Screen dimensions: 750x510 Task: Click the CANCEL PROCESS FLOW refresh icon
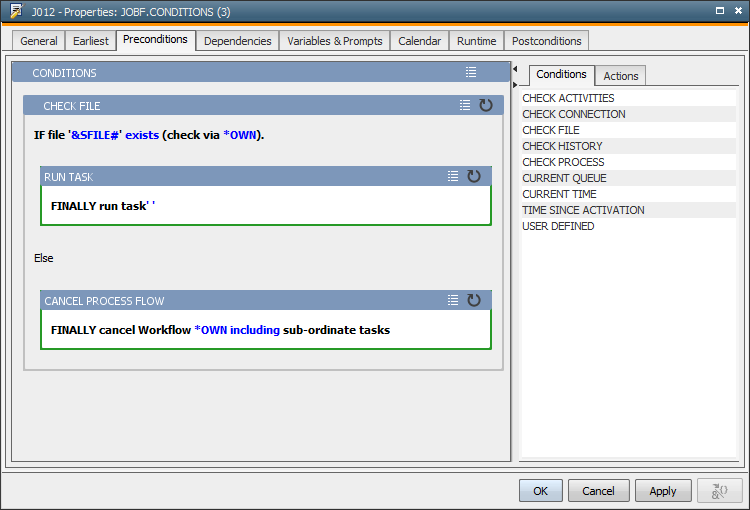click(474, 300)
